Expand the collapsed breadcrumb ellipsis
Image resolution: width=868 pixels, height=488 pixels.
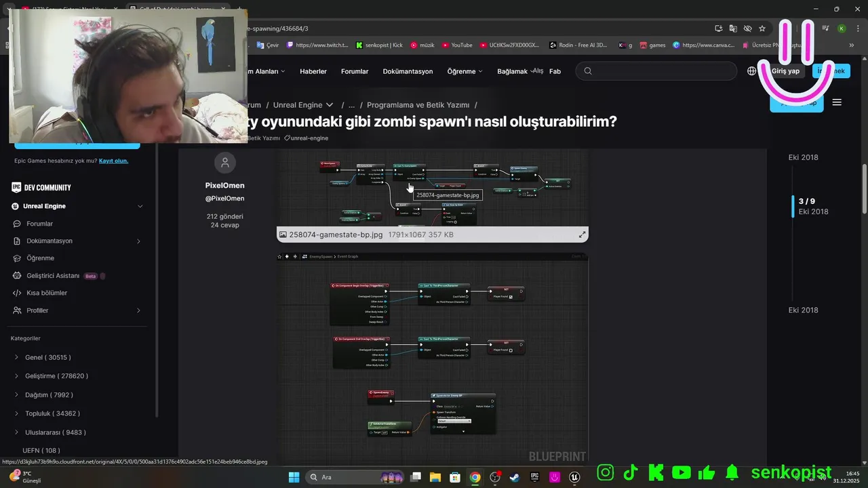[x=352, y=105]
